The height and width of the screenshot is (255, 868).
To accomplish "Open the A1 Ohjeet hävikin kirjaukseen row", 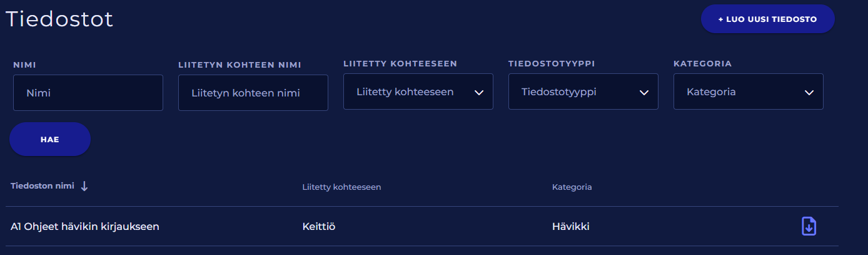I will (x=85, y=227).
